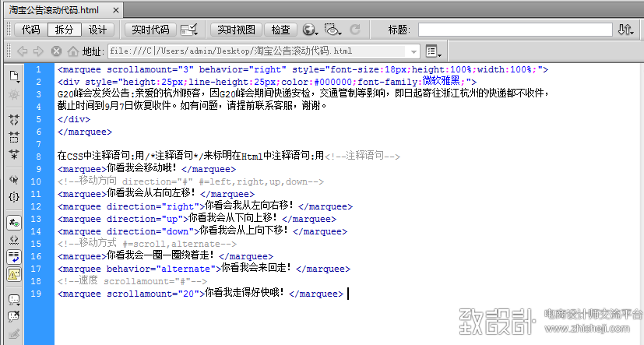Toggle the Word Wrap button
Viewport: 644px width, 345px height.
[x=14, y=257]
